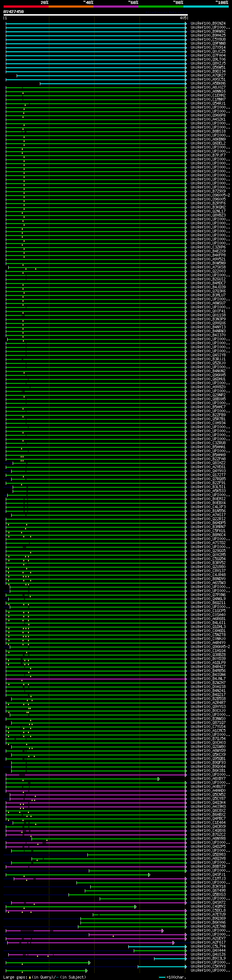Open hit UniRef100_A8J027
The image size is (232, 980).
coord(208,88)
